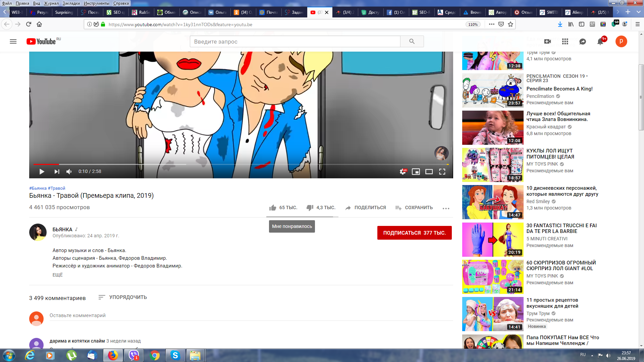Click the video upload camera icon
The height and width of the screenshot is (362, 644).
click(547, 42)
